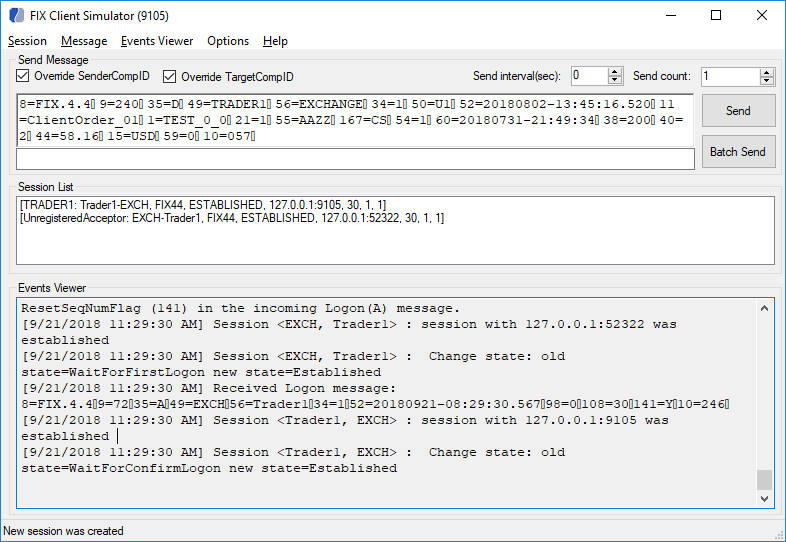
Task: Increase the Send interval value
Action: coord(615,72)
